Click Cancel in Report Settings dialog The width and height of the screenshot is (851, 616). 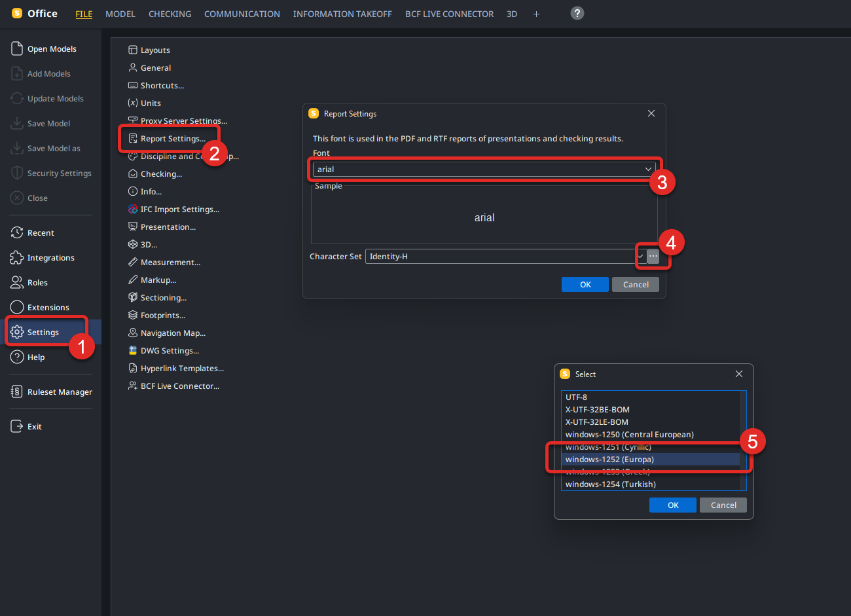pos(636,285)
